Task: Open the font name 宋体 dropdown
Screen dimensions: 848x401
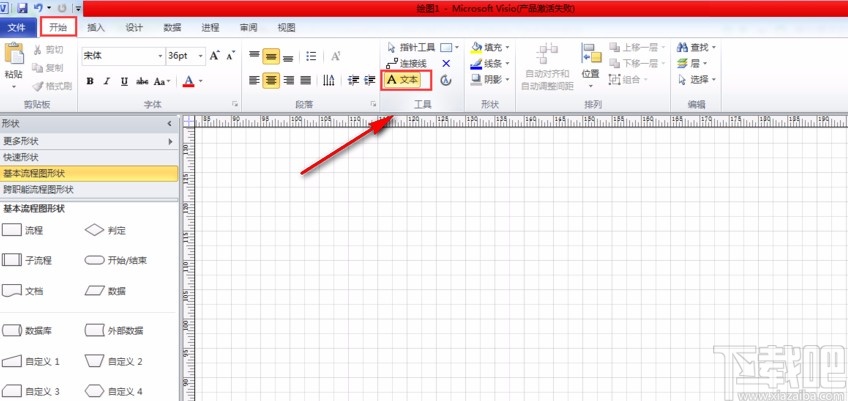Action: (x=161, y=56)
